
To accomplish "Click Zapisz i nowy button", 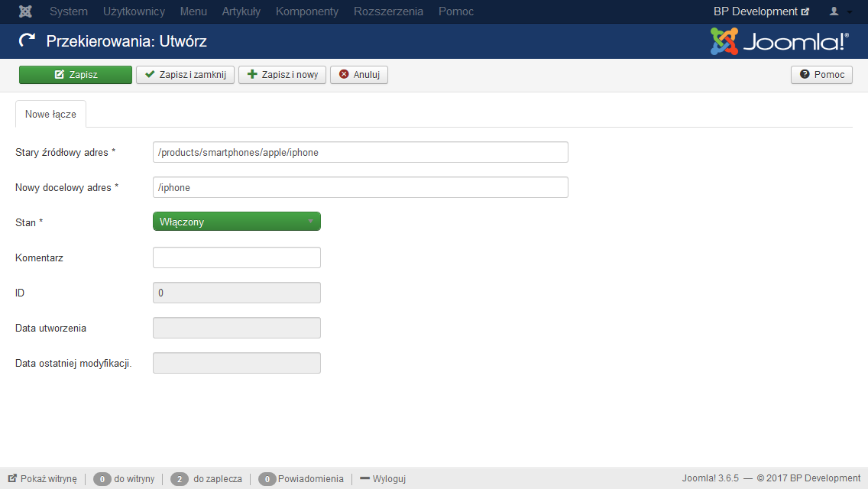I will [x=283, y=75].
